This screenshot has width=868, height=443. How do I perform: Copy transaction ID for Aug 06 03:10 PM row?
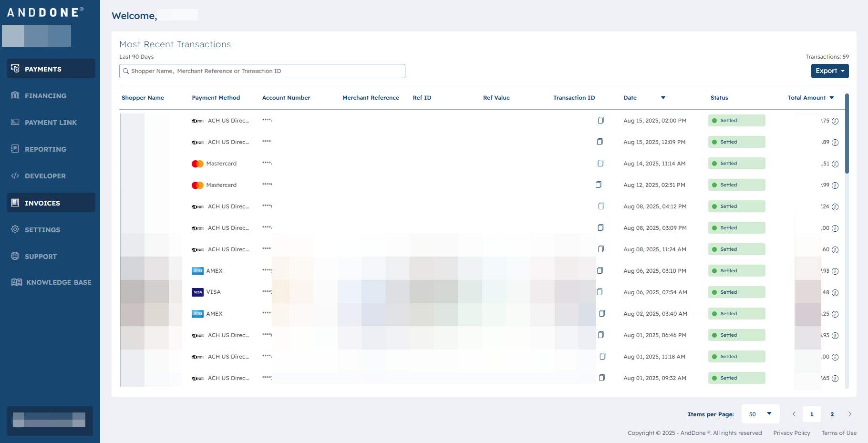point(600,270)
